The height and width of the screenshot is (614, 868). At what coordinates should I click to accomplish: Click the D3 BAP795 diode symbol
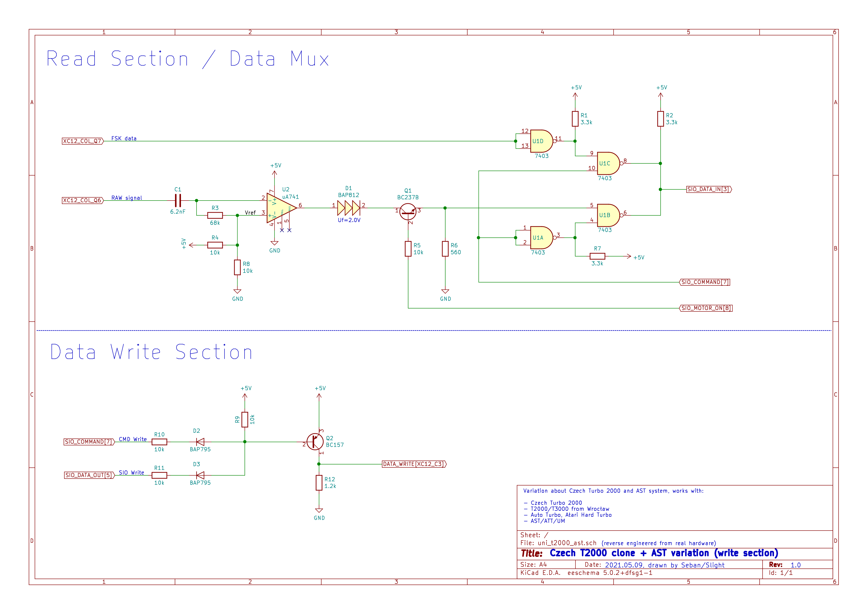pos(200,475)
